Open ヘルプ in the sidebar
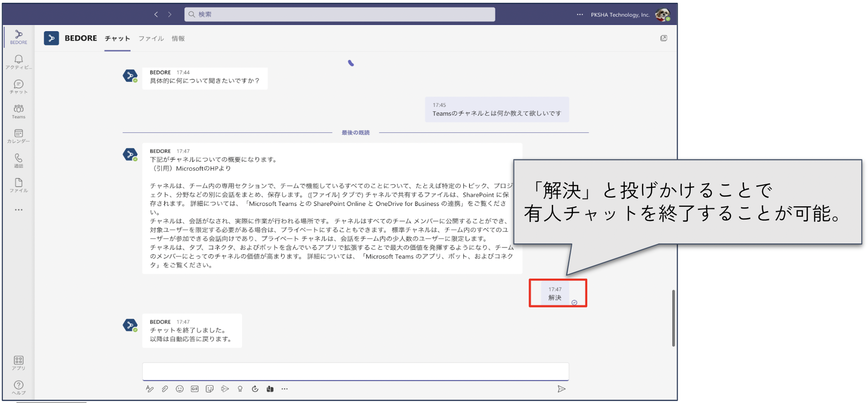This screenshot has width=868, height=403. [x=19, y=388]
